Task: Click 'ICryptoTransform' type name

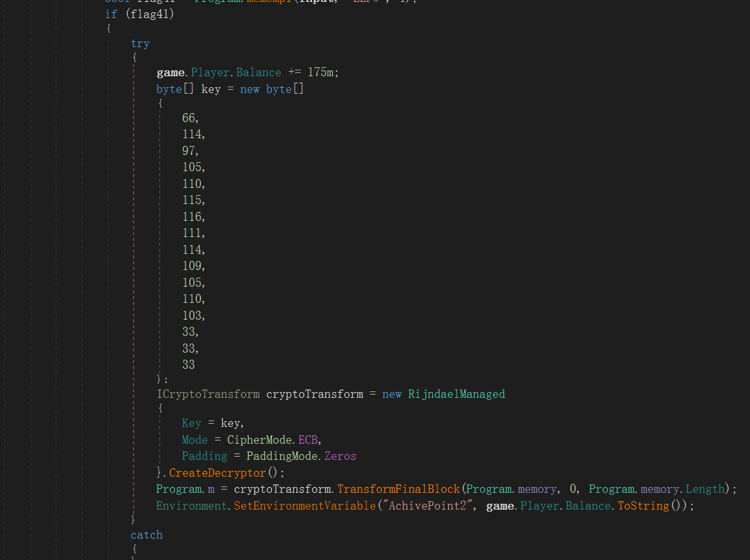Action: pyautogui.click(x=208, y=394)
